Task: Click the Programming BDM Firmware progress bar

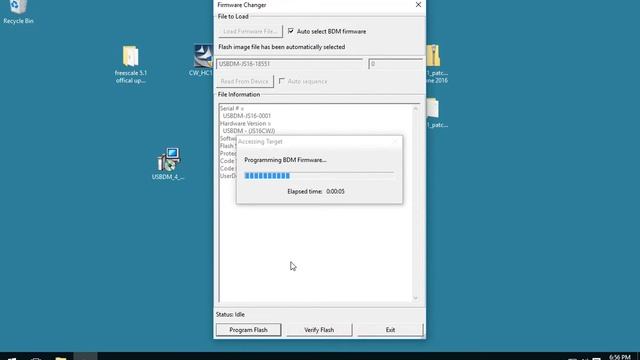Action: click(x=319, y=176)
